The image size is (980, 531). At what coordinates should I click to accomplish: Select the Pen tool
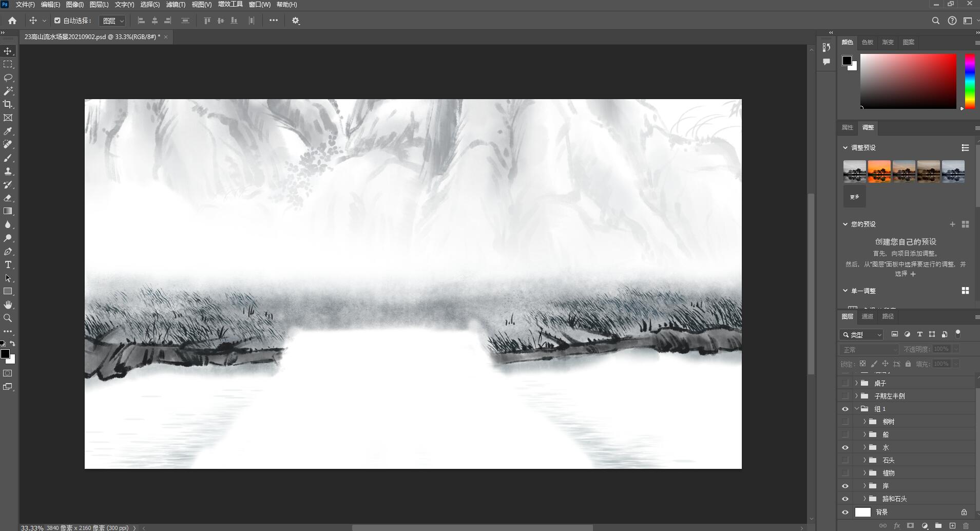(x=8, y=252)
